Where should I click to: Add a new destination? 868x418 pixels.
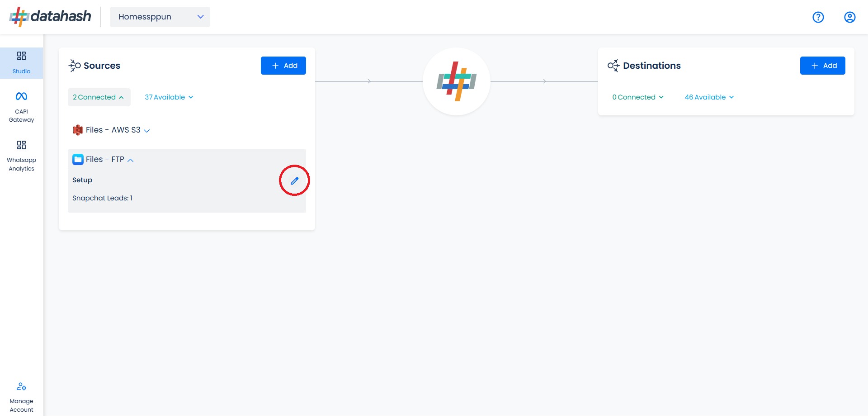[822, 66]
